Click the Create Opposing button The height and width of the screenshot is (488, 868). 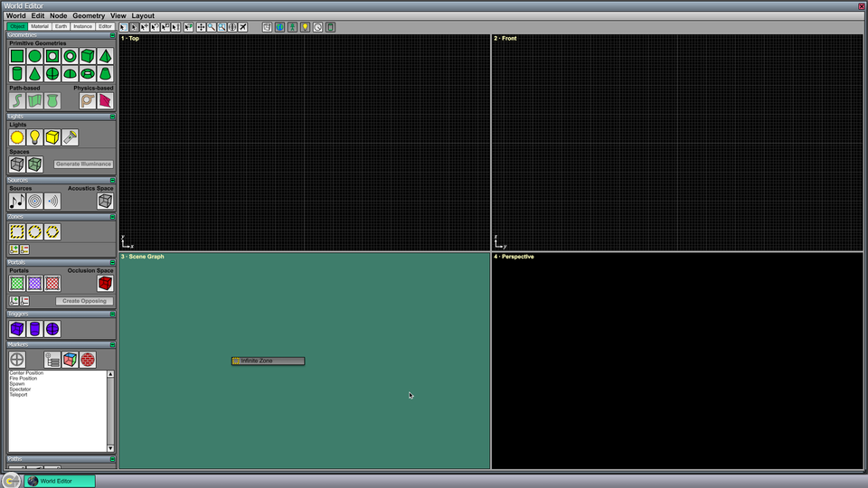click(84, 301)
